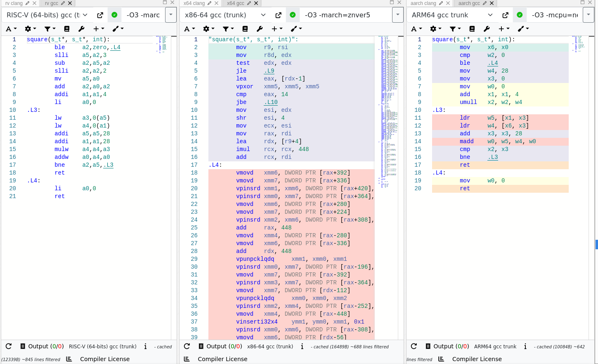The image size is (598, 364).
Task: Rename rv clang tab with pencil icon
Action: tap(27, 3)
